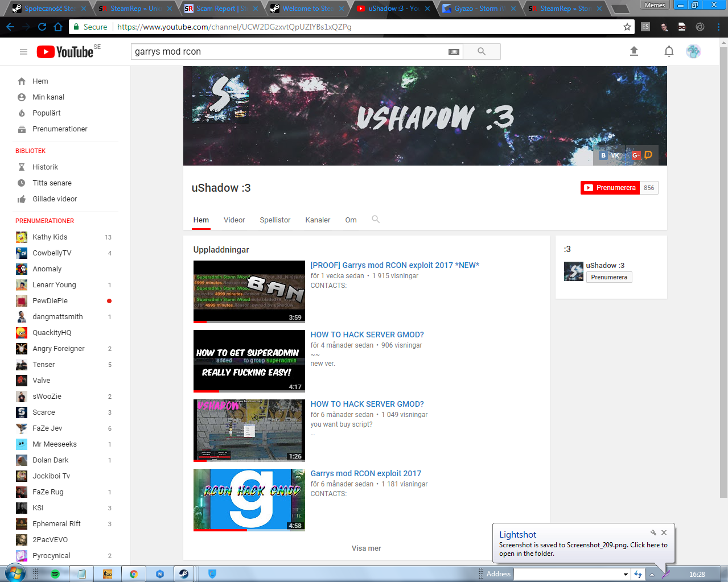Bookmark this page with the star icon
Screen dimensions: 728x582
coord(627,27)
